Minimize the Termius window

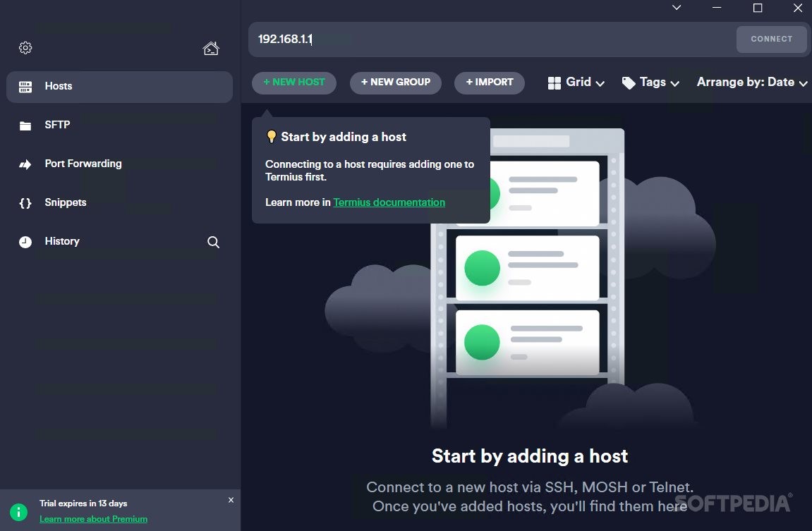[717, 7]
